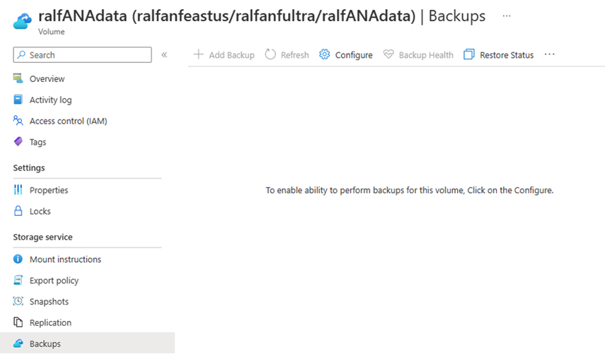Select Replication in Storage service

click(x=50, y=323)
